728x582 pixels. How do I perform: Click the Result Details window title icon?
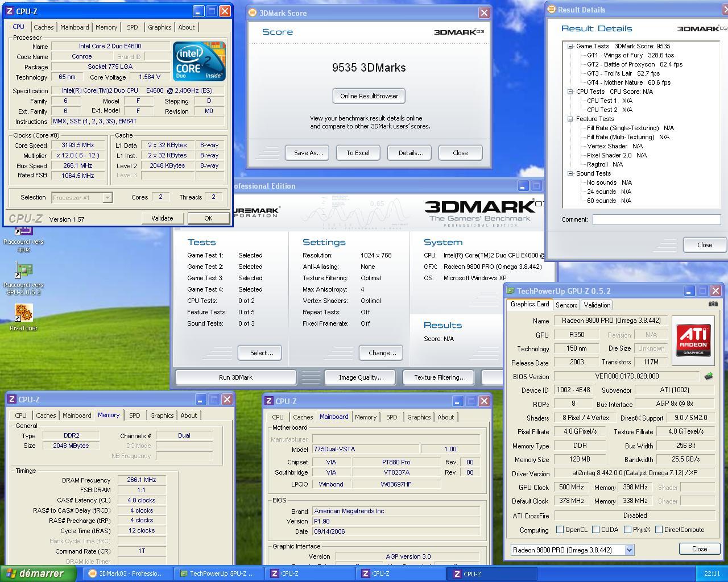click(x=551, y=9)
